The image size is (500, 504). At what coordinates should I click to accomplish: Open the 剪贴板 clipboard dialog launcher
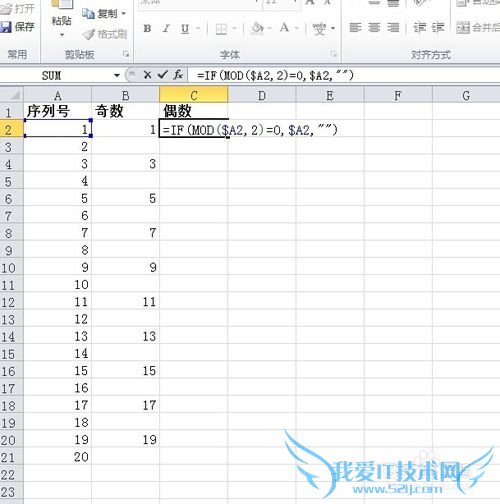pyautogui.click(x=126, y=54)
